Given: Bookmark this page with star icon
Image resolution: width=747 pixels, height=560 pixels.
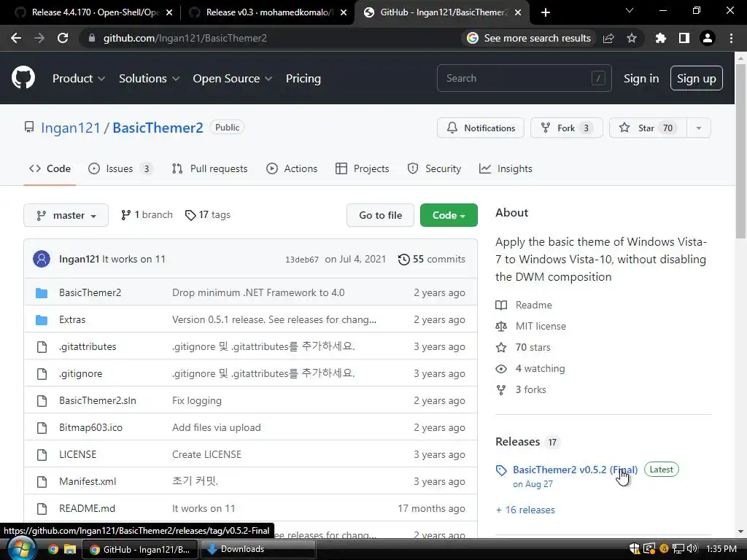Looking at the screenshot, I should (x=632, y=38).
